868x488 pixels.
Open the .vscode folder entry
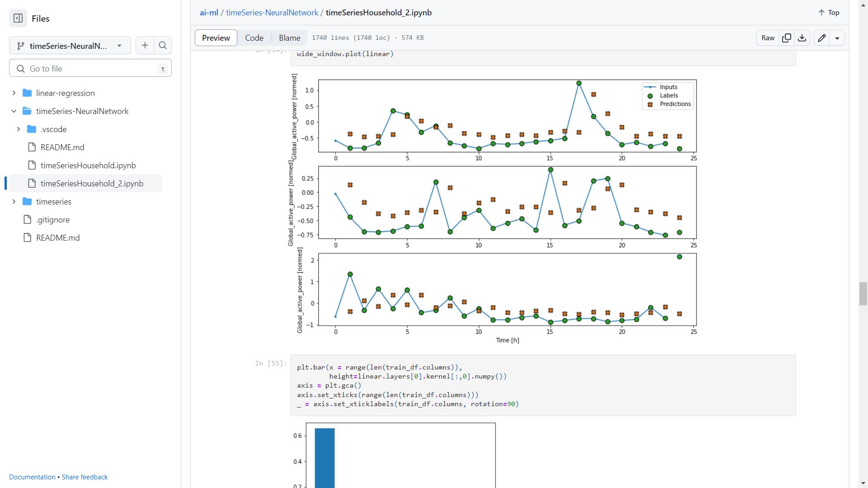(x=53, y=129)
